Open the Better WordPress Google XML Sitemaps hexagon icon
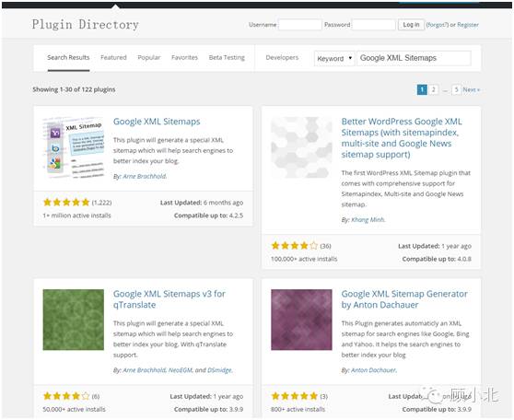The width and height of the screenshot is (514, 420). [x=301, y=147]
